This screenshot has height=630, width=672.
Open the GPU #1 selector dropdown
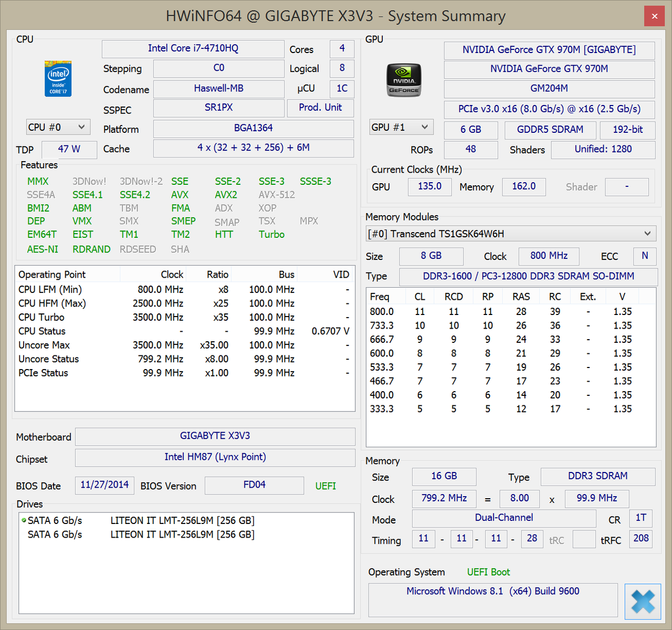click(401, 127)
